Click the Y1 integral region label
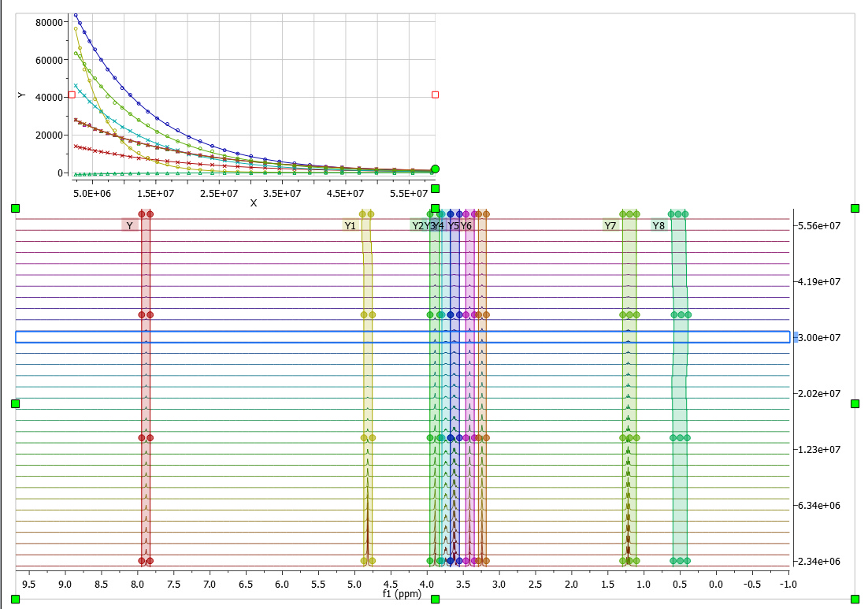 (x=351, y=226)
